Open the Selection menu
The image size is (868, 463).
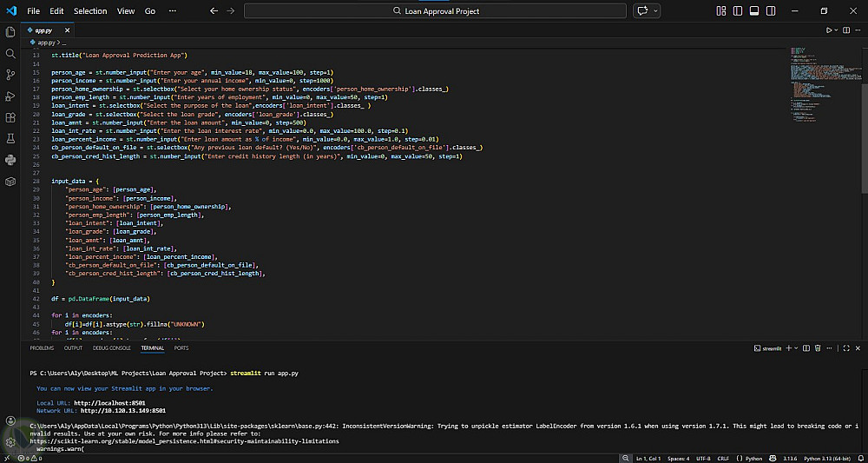[x=90, y=11]
